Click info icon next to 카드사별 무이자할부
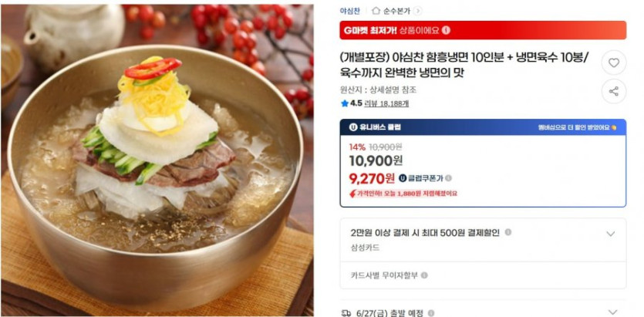This screenshot has height=317, width=644. pyautogui.click(x=424, y=275)
